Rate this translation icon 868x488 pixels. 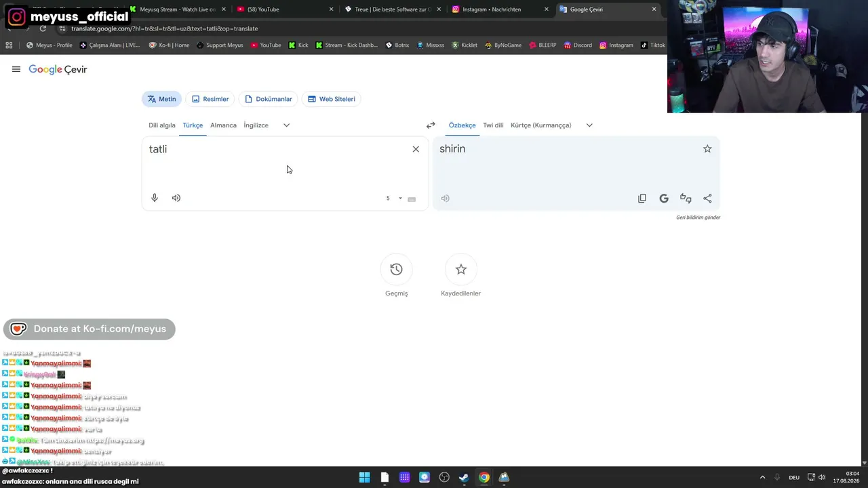[x=686, y=199]
